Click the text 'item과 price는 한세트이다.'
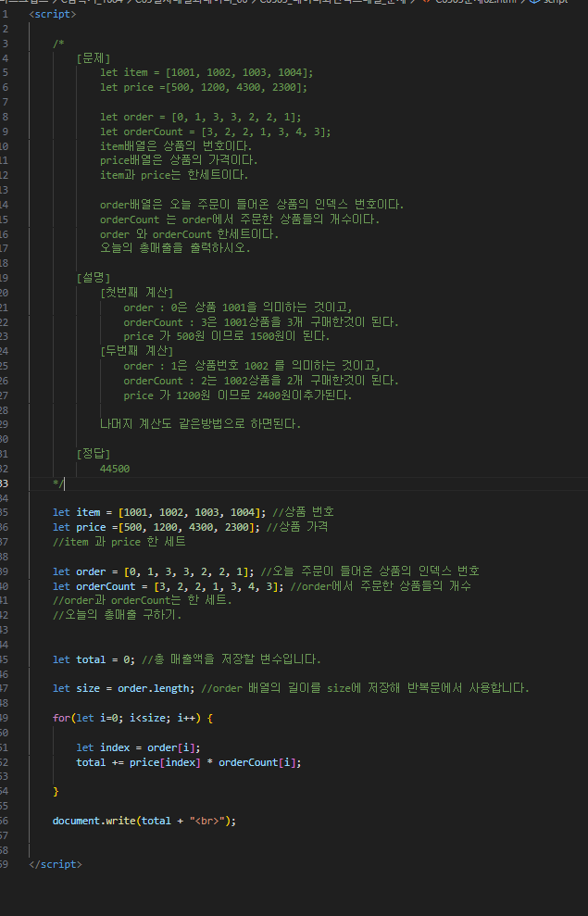The image size is (588, 916). pos(174,175)
